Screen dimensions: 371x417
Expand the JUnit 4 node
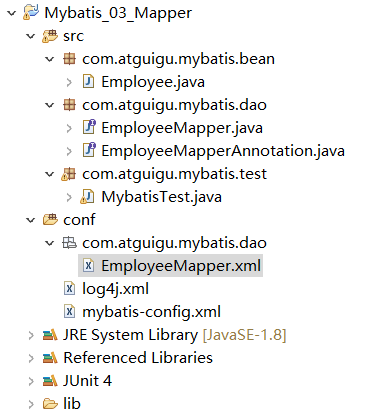[31, 381]
